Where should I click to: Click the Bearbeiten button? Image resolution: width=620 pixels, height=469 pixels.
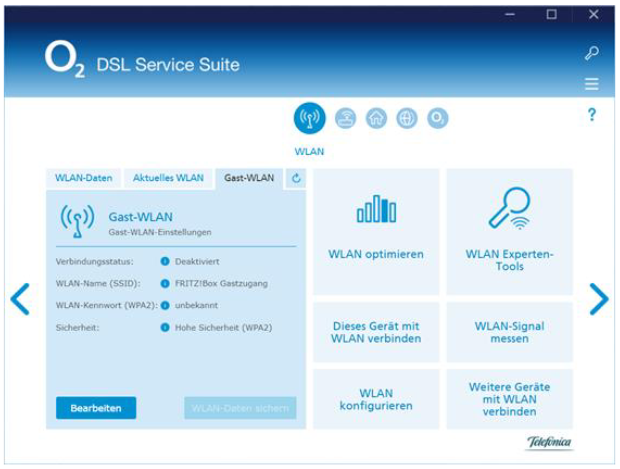(x=96, y=408)
